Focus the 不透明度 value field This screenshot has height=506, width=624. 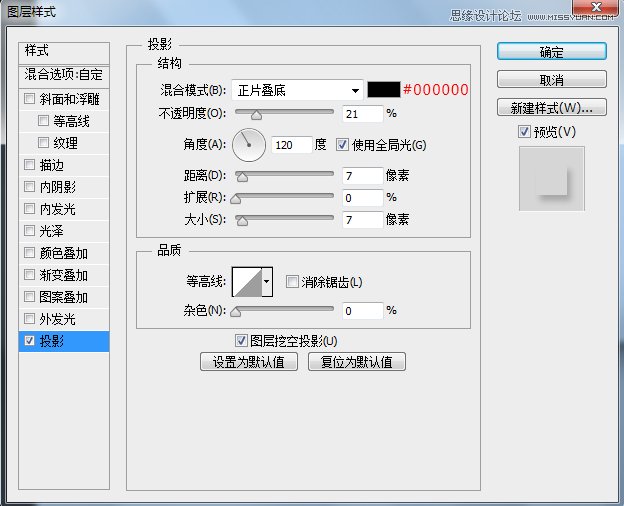tap(363, 114)
